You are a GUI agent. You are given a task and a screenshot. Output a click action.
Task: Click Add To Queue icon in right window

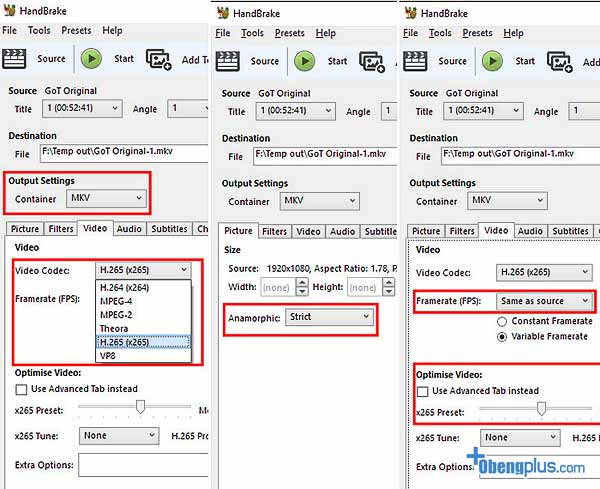coord(559,62)
